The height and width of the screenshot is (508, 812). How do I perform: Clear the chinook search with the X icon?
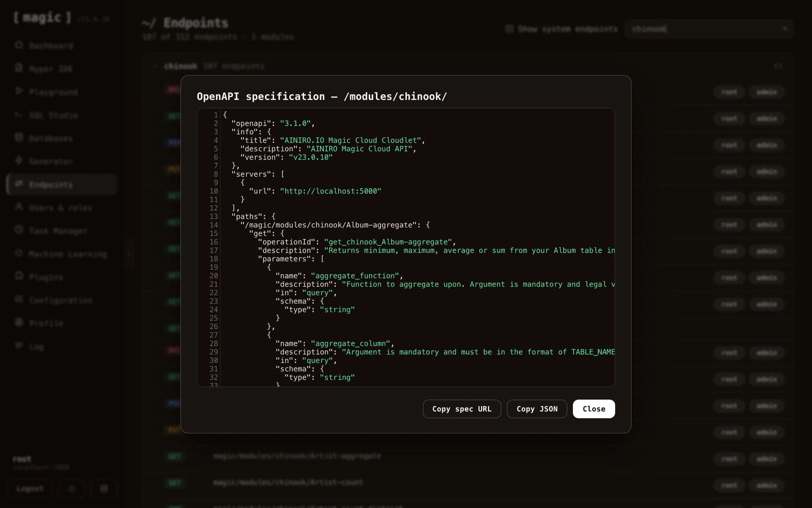tap(785, 29)
